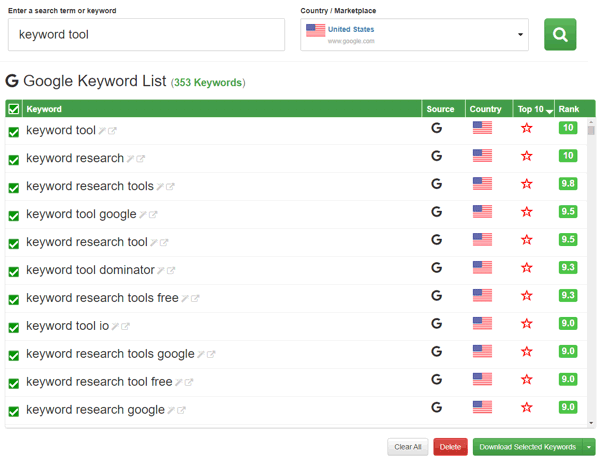Screen dimensions: 600x460
Task: Click the Top 10 star for 'keyword tool'
Action: [x=527, y=128]
